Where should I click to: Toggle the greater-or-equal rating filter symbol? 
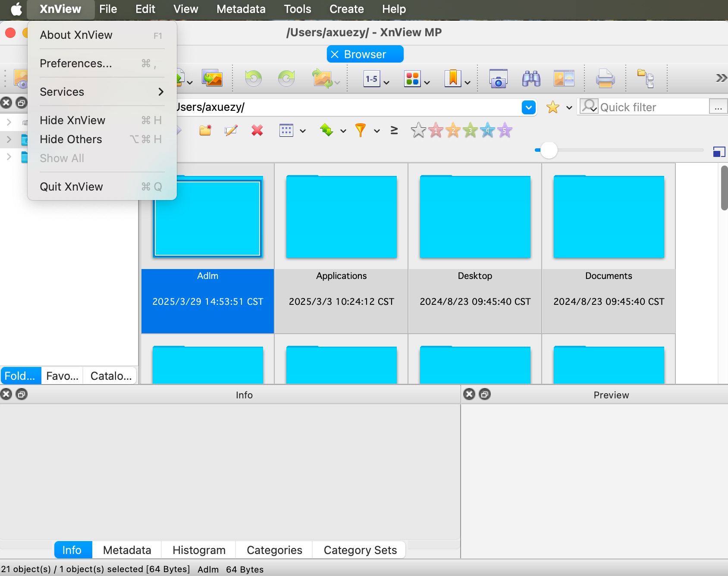(x=394, y=130)
